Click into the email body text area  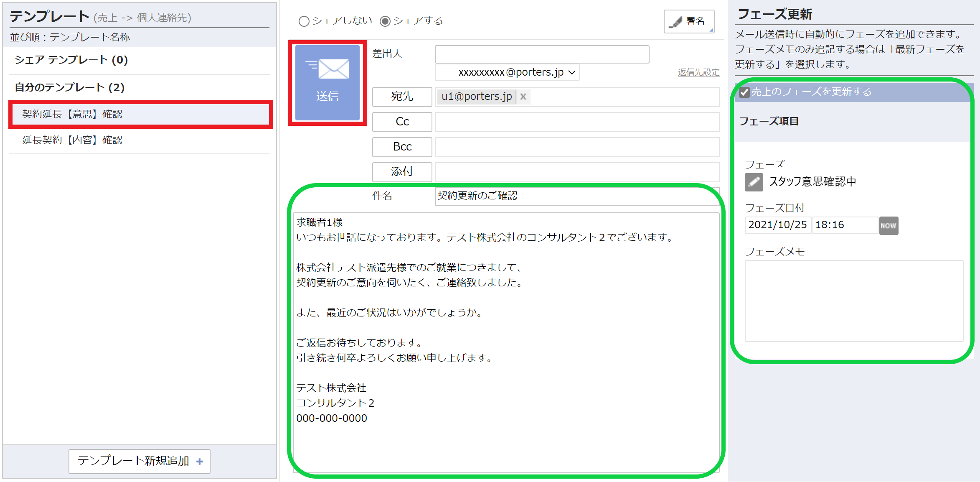[506, 343]
